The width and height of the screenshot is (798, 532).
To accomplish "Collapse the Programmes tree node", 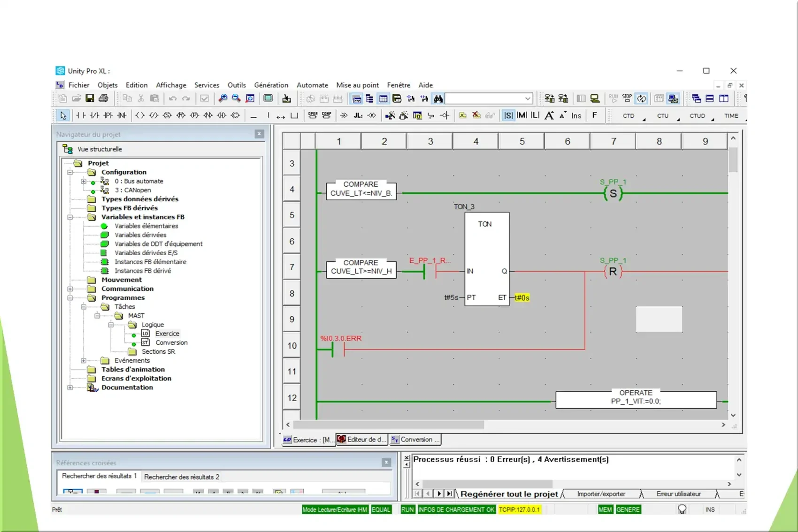I will [x=70, y=298].
